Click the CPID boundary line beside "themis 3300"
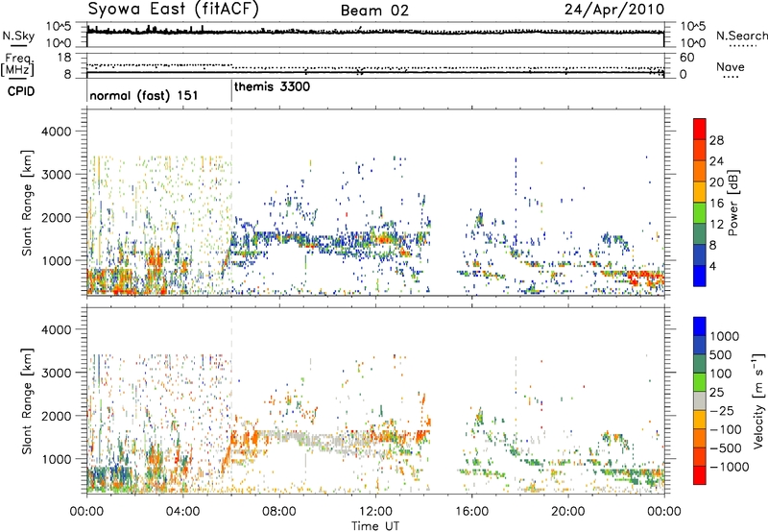Screen dimensions: 768x532 (x=231, y=90)
